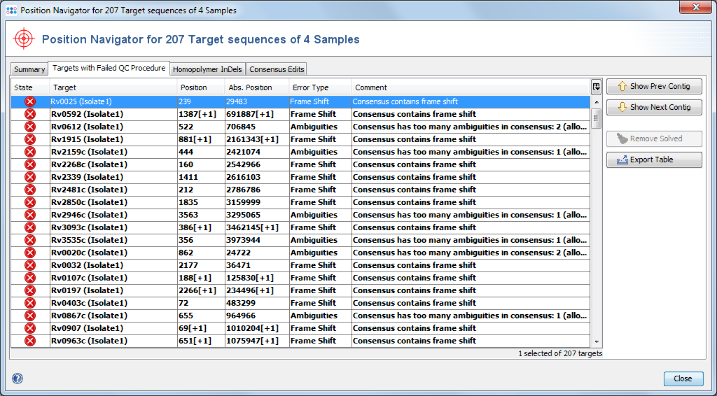Image resolution: width=717 pixels, height=396 pixels.
Task: Close the Position Navigator window with X
Action: [695, 7]
